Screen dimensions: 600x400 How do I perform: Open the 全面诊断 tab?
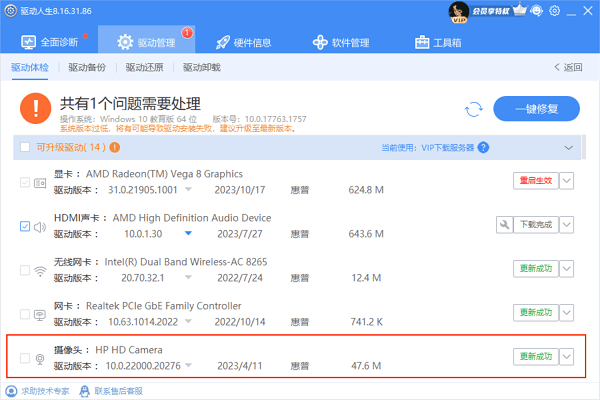click(x=50, y=42)
